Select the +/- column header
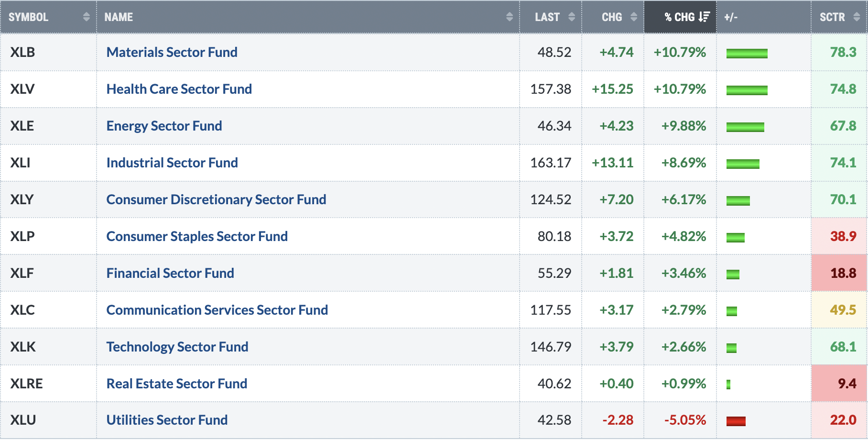This screenshot has height=440, width=868. tap(764, 17)
